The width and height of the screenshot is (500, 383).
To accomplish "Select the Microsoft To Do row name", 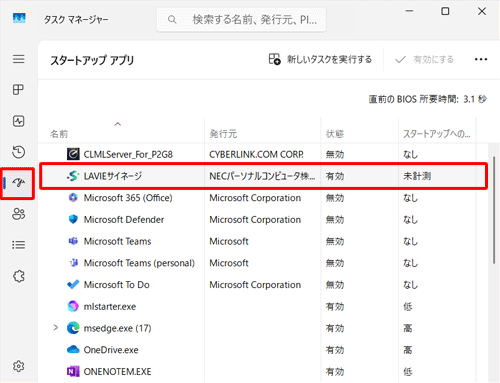I will point(116,285).
